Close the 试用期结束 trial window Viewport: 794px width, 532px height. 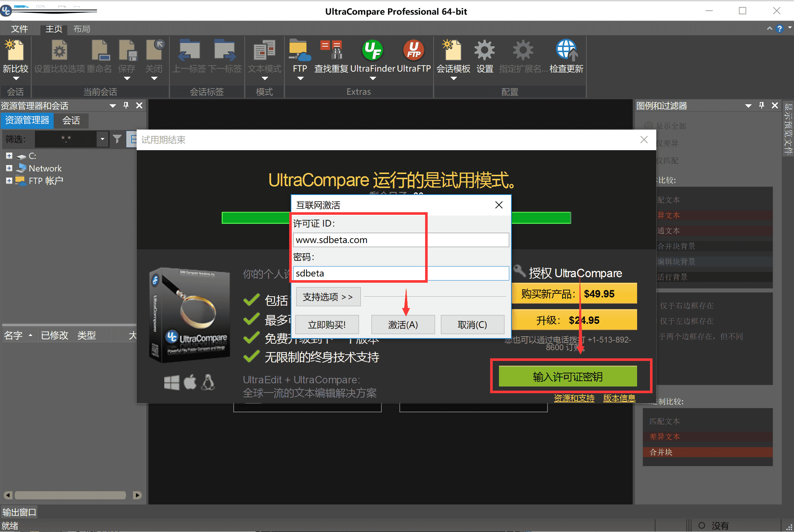pyautogui.click(x=644, y=140)
